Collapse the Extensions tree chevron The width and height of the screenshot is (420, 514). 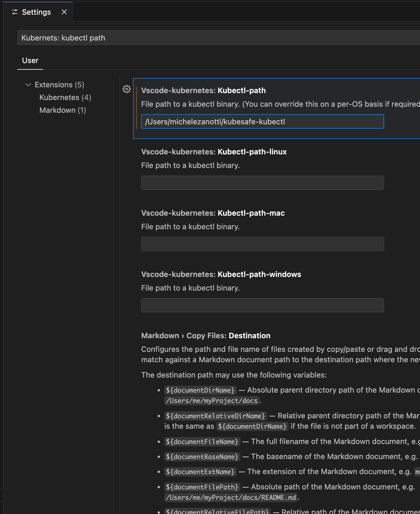coord(28,85)
